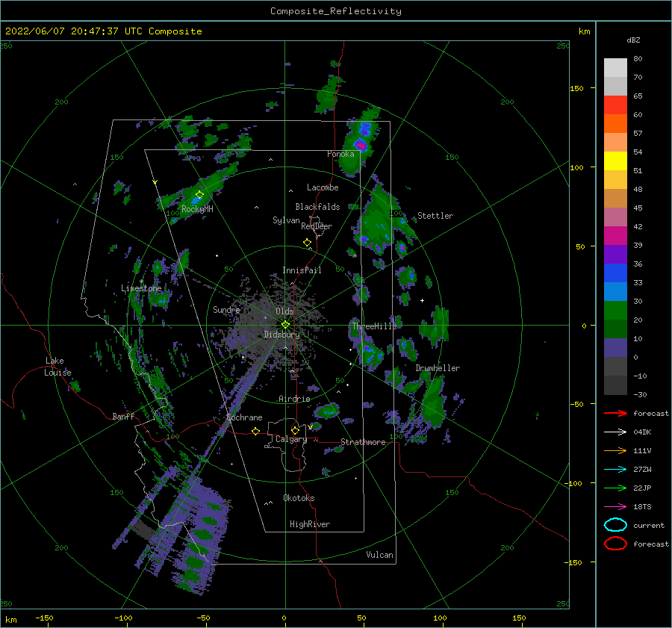Click the magenta storm core above Ponoka

[x=361, y=146]
